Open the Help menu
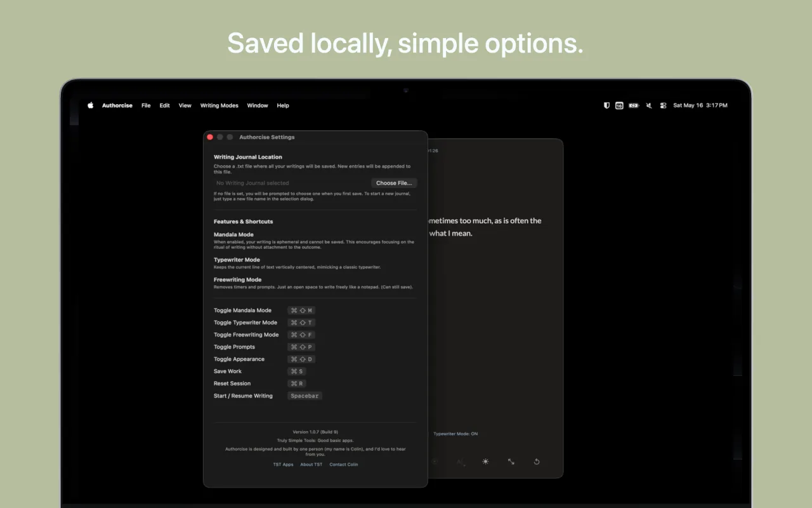 point(283,105)
